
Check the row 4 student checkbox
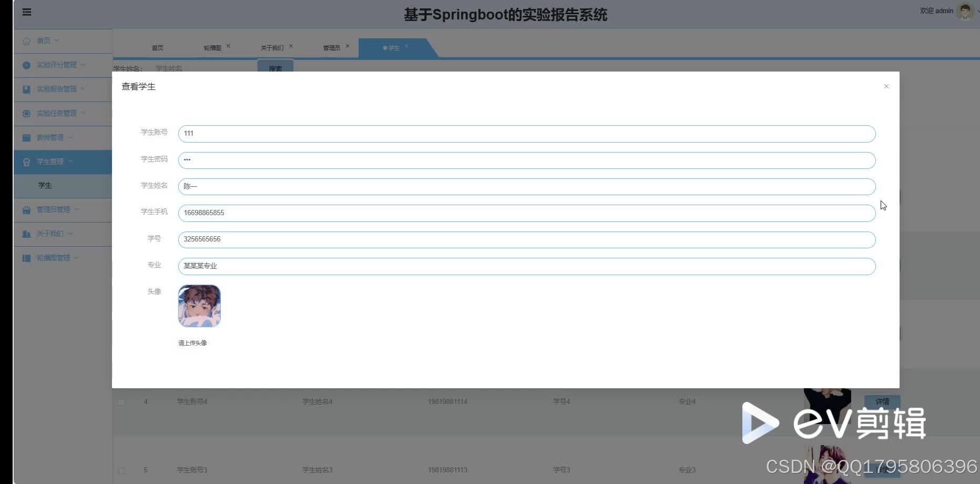coord(121,401)
